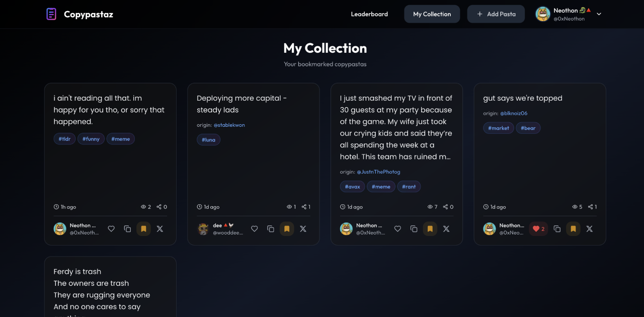The width and height of the screenshot is (644, 317).
Task: Click the Add Pasta button
Action: [x=496, y=14]
